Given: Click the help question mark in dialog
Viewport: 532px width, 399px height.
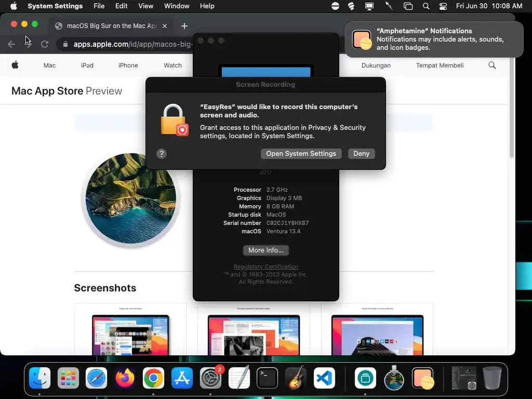Looking at the screenshot, I should click(x=162, y=154).
